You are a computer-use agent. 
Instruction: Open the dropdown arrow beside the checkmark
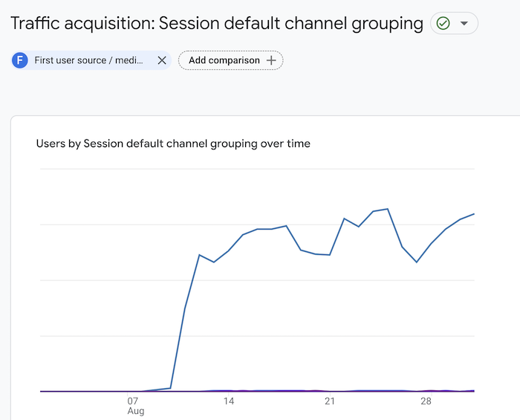click(464, 23)
